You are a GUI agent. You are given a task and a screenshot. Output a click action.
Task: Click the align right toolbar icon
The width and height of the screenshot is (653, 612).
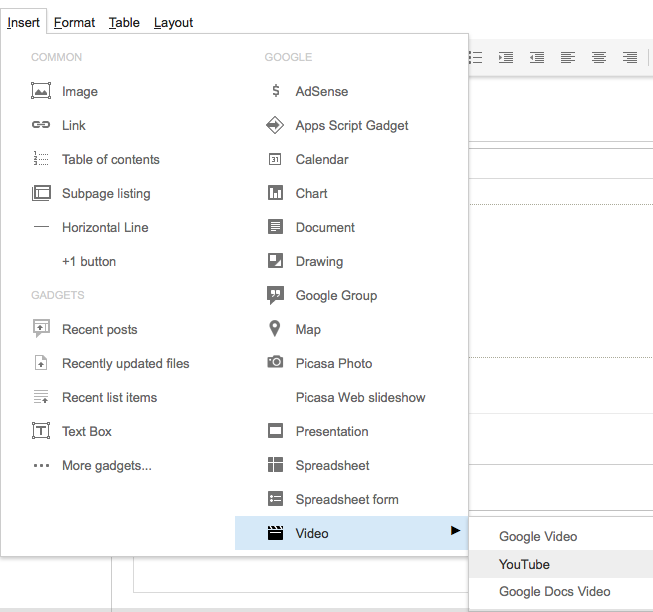630,57
